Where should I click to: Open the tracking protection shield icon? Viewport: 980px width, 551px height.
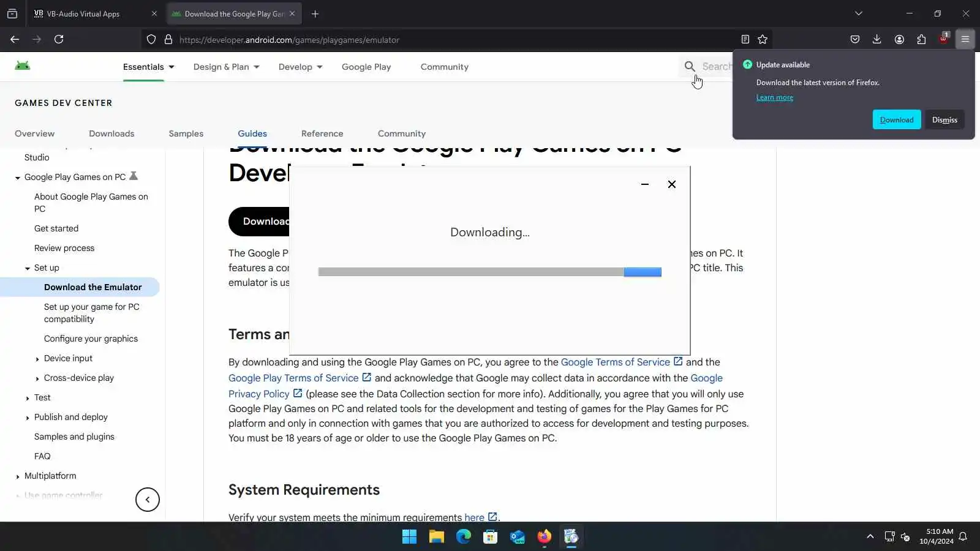[x=151, y=40]
